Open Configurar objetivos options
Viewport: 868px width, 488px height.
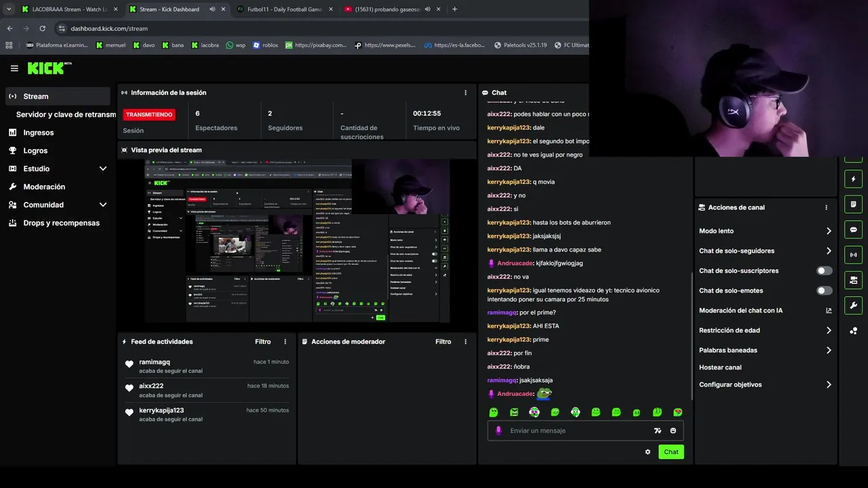point(765,384)
